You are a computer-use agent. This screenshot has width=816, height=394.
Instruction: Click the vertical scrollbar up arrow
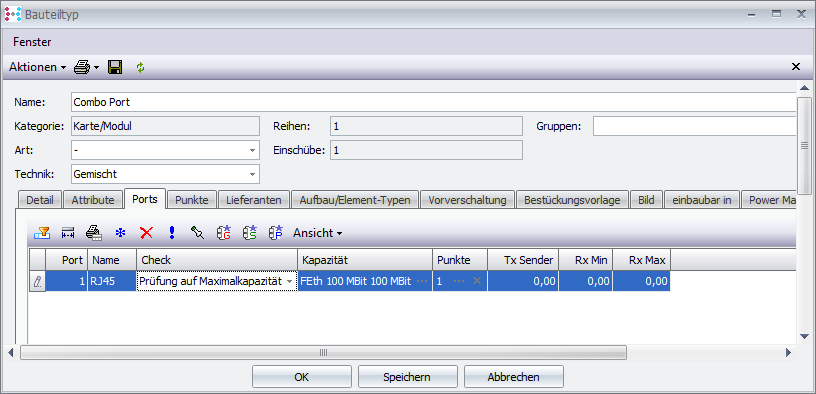(x=804, y=87)
